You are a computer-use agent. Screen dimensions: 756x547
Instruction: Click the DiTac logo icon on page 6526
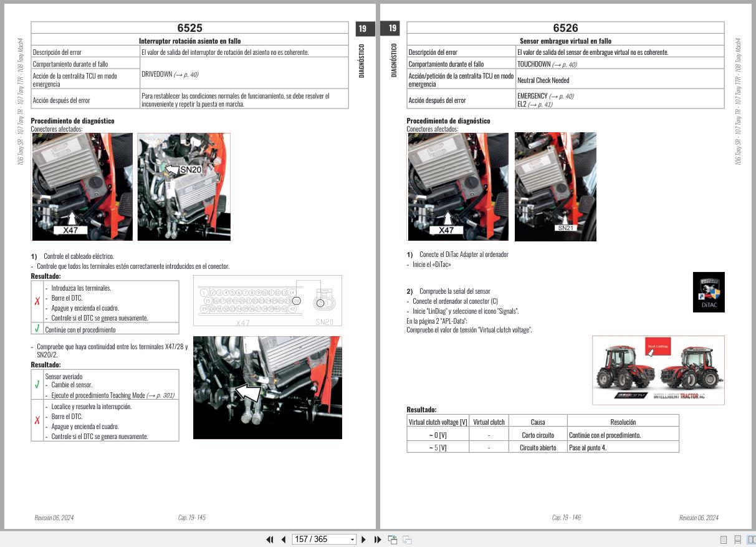coord(709,292)
